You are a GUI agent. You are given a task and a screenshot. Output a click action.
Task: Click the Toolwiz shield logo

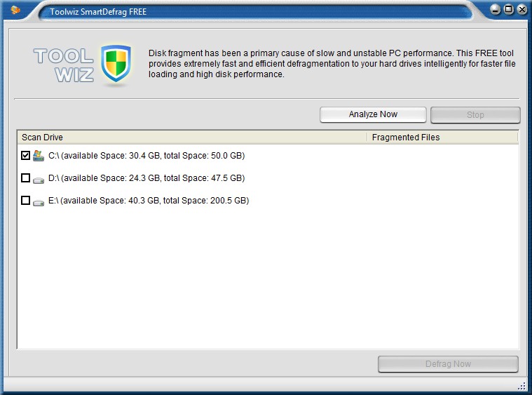click(116, 64)
